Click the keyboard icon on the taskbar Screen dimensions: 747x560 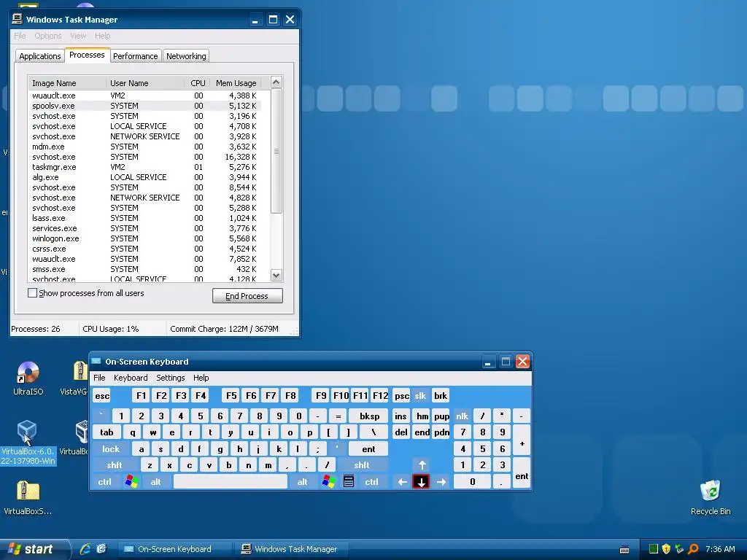(624, 550)
